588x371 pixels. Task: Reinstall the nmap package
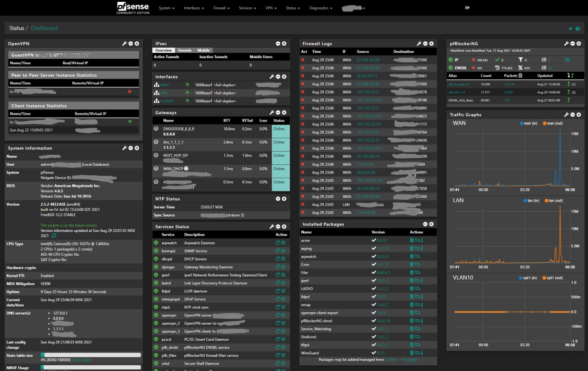pyautogui.click(x=417, y=305)
